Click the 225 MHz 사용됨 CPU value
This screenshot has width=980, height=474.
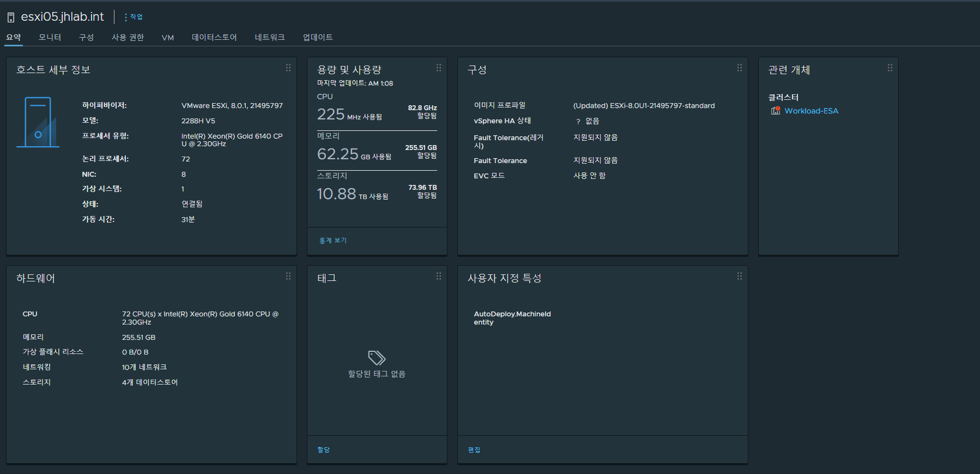(349, 115)
